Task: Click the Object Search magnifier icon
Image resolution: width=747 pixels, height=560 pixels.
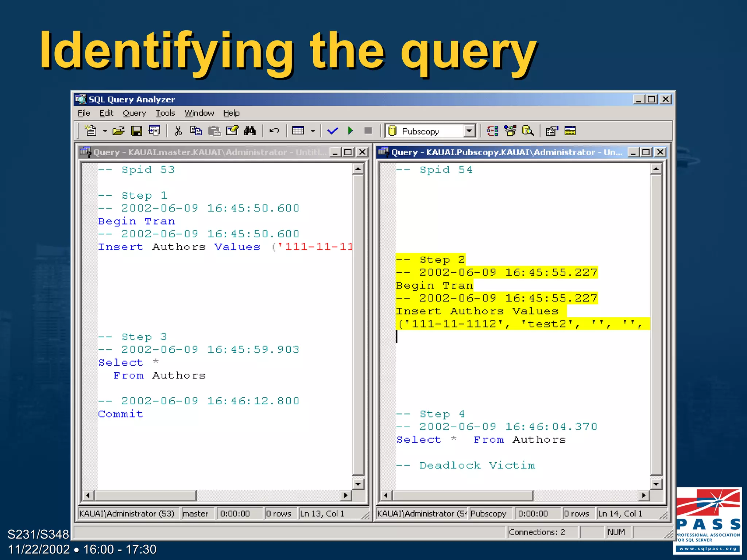Action: pyautogui.click(x=527, y=131)
